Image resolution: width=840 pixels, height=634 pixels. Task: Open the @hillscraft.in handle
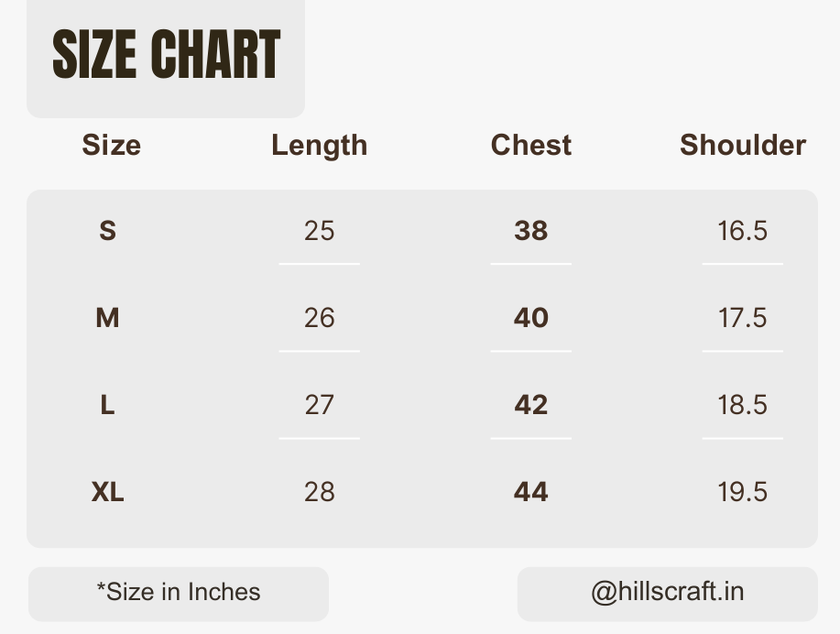668,592
